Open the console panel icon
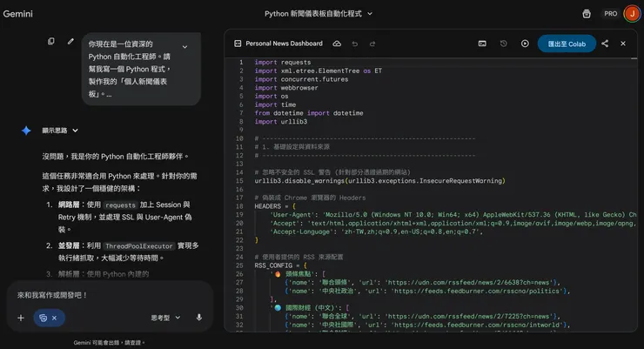644x349 pixels. 482,44
